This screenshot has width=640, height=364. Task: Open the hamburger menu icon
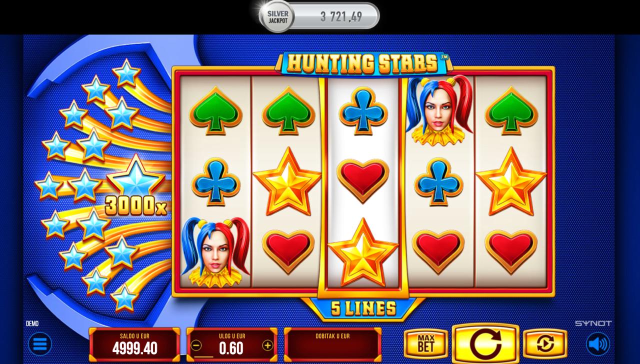[x=39, y=344]
